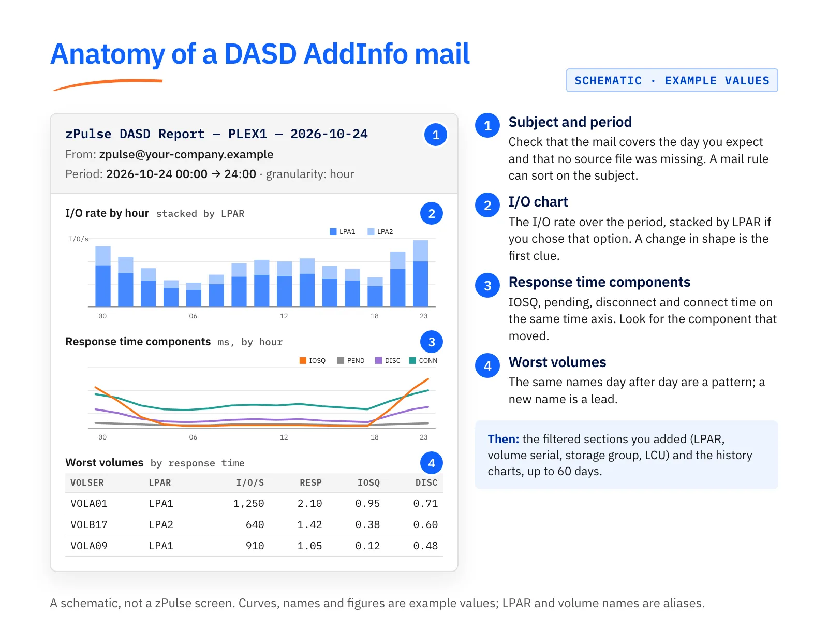Click the DISC value 0.60
The image size is (828, 644).
(x=426, y=524)
